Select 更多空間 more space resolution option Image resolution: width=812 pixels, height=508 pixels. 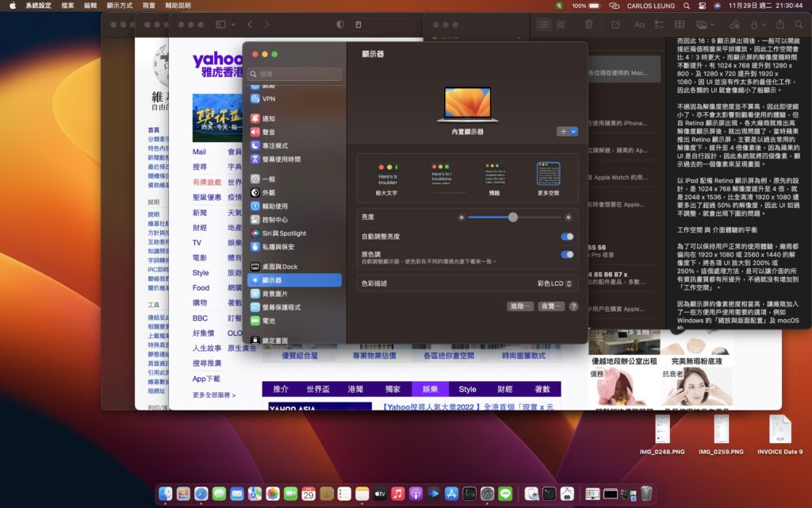tap(549, 179)
